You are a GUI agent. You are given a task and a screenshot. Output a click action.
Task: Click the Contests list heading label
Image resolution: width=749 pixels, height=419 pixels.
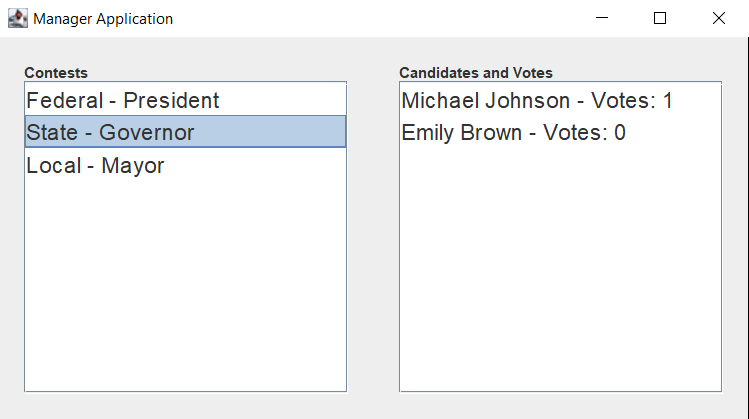(x=56, y=73)
